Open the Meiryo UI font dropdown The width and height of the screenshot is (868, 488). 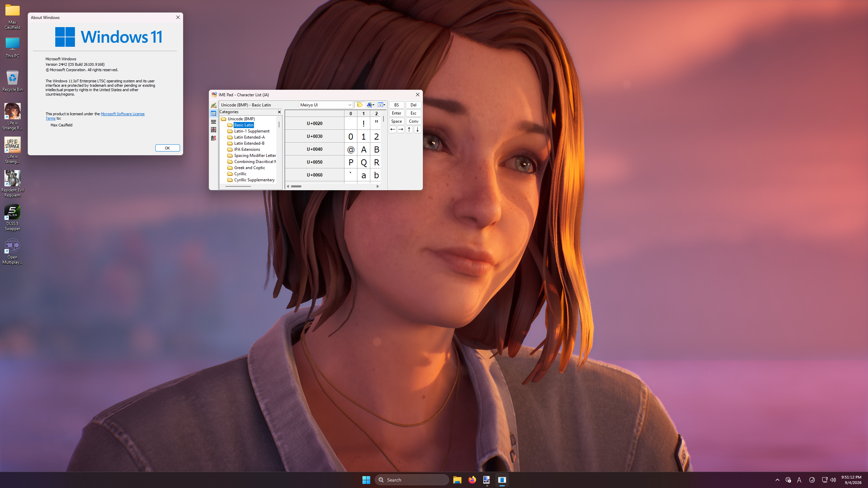coord(326,105)
